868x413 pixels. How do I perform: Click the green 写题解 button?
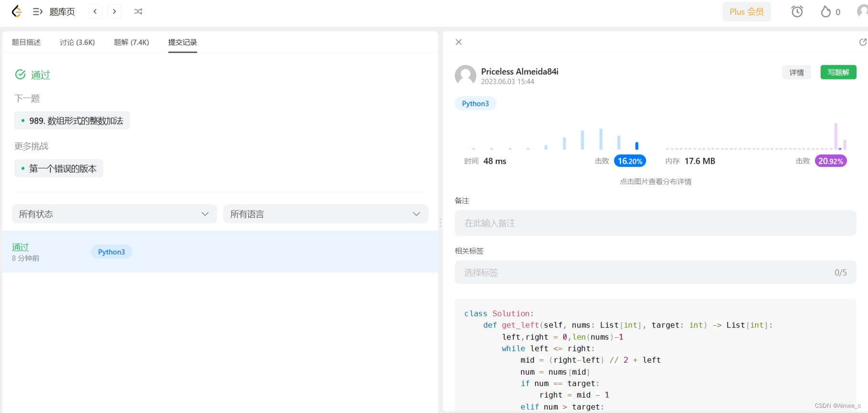[x=838, y=72]
